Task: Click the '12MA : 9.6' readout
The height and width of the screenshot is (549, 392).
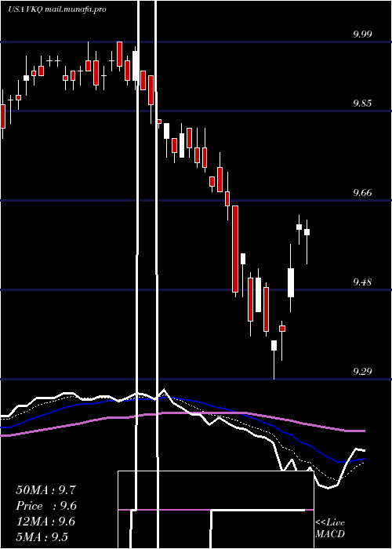Action: [45, 522]
